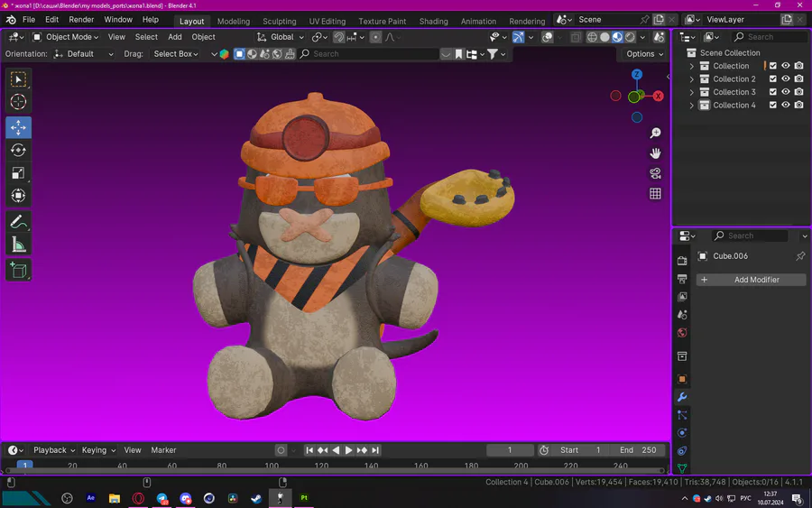Open the timeline Playback dropdown
812x508 pixels.
click(54, 450)
